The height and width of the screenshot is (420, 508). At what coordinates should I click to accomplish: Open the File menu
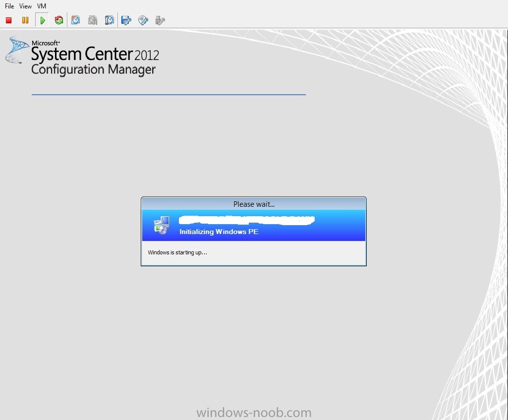(x=9, y=6)
